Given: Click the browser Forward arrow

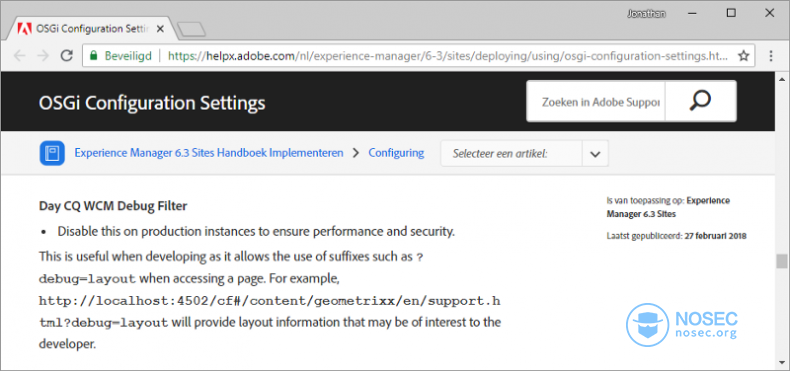Looking at the screenshot, I should pos(43,55).
